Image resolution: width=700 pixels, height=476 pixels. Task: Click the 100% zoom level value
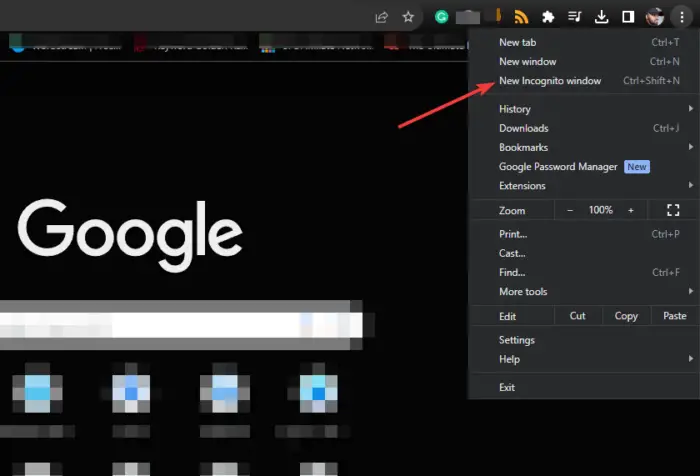pos(600,210)
